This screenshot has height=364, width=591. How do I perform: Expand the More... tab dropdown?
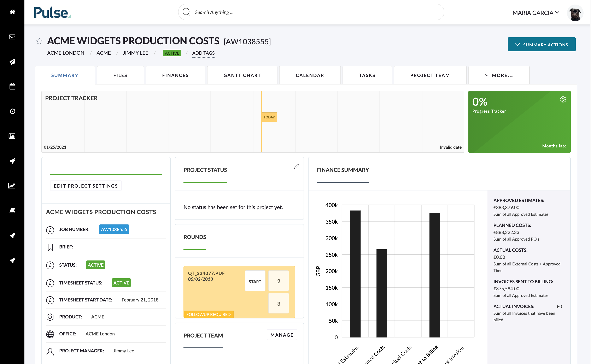[x=499, y=75]
